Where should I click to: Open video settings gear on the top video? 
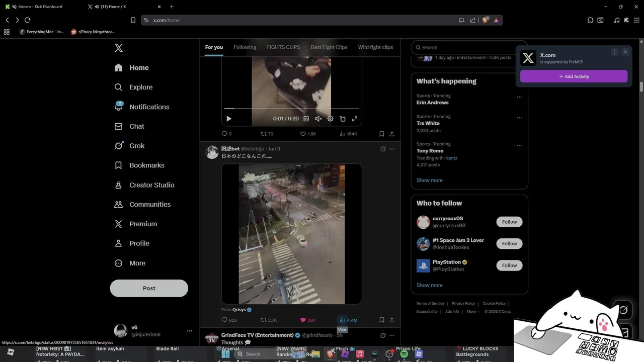(331, 119)
